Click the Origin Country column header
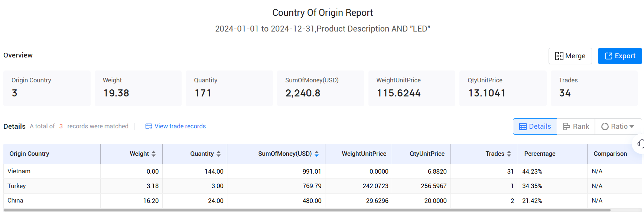The height and width of the screenshot is (217, 644). pyautogui.click(x=29, y=154)
